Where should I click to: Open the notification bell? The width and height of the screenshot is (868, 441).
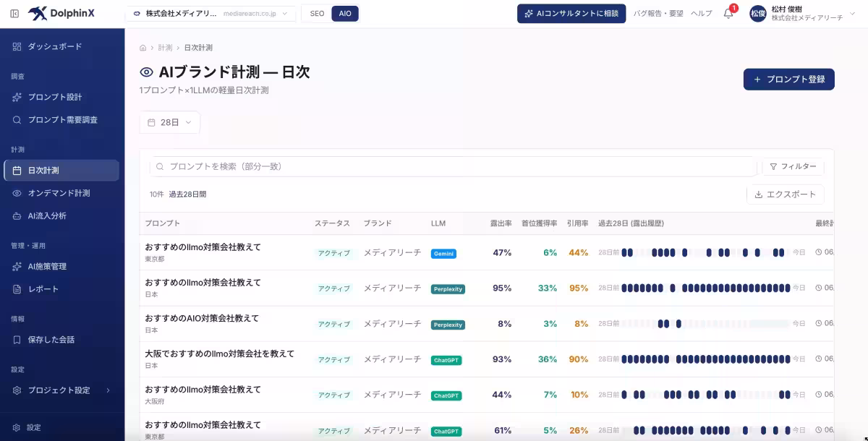point(728,13)
